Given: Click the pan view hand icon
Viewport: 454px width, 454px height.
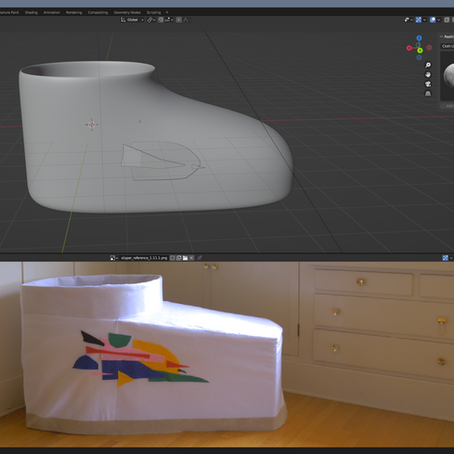Looking at the screenshot, I should (x=428, y=74).
